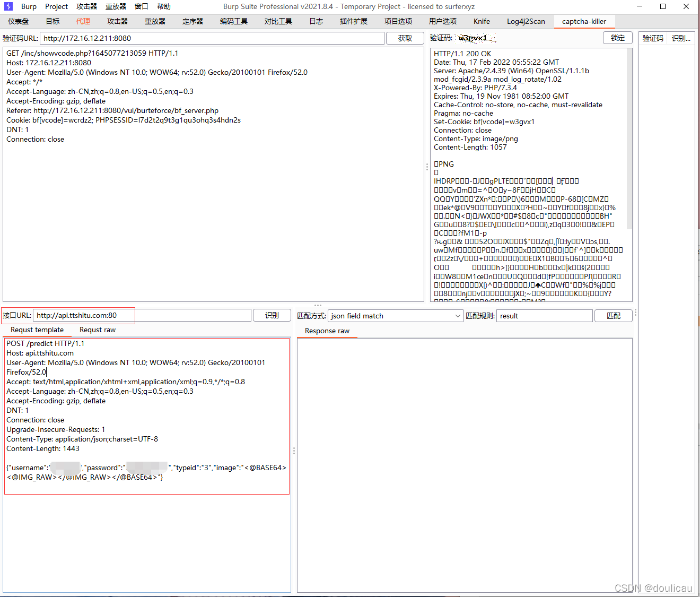Switch to the 对比工具 tab
The width and height of the screenshot is (700, 597).
[278, 21]
